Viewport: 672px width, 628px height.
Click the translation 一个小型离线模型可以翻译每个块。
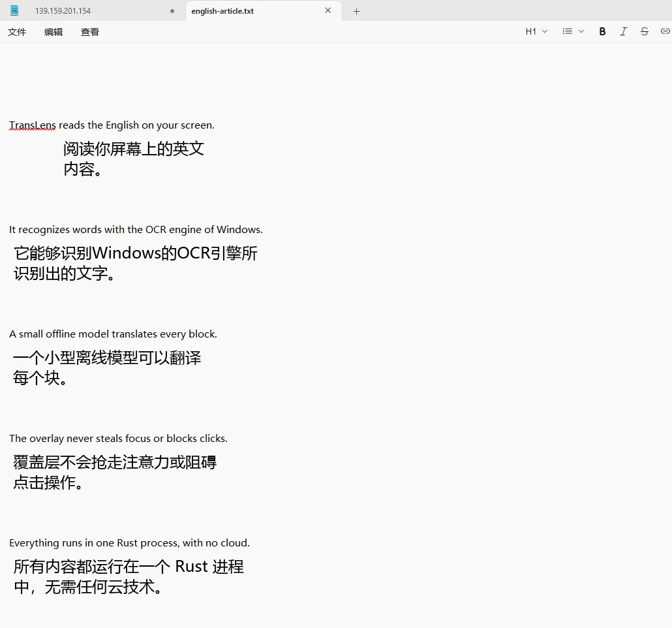(x=107, y=368)
